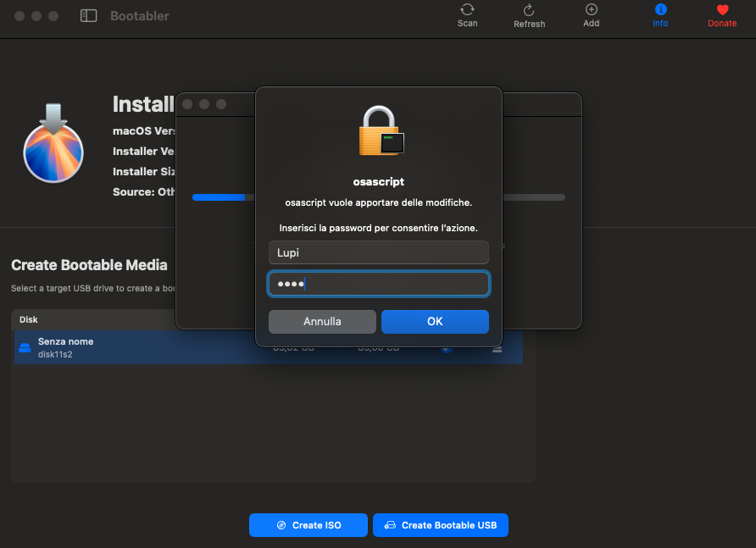Open Donate with the heart icon
This screenshot has width=756, height=548.
722,15
